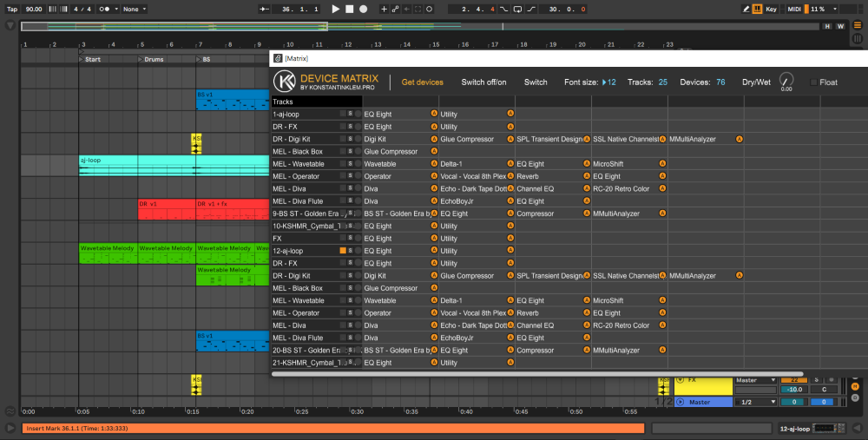Click the Tap tempo button

pos(11,9)
